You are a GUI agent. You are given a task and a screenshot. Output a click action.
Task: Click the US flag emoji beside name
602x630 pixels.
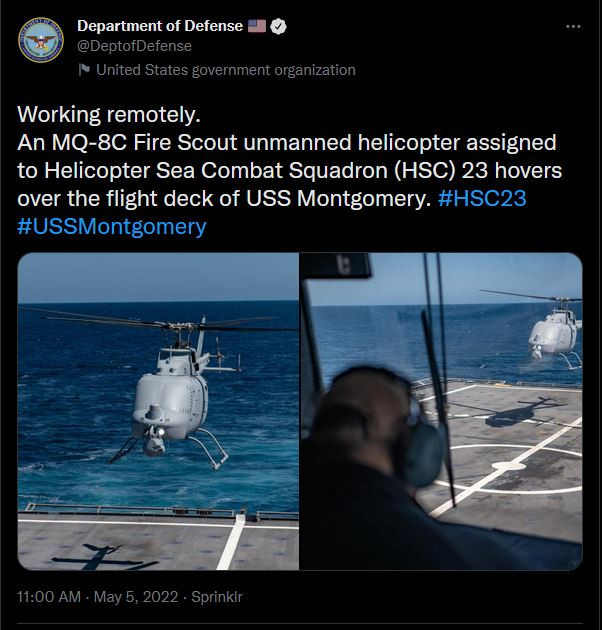click(x=257, y=26)
